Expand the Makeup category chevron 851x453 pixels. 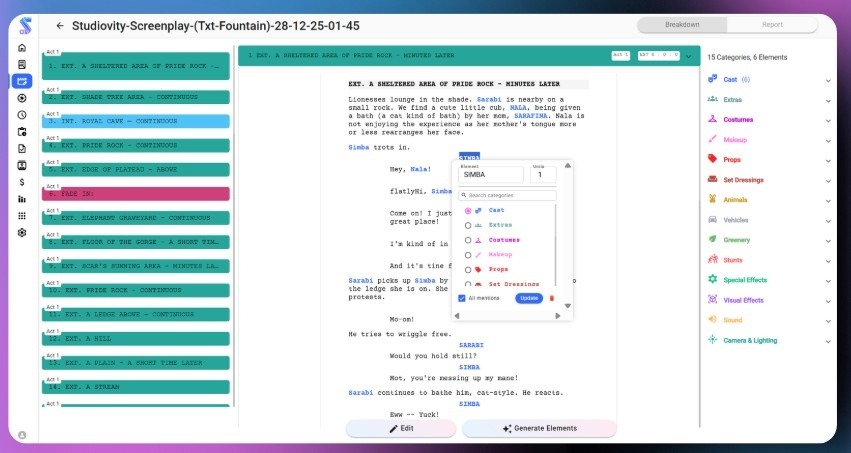point(828,141)
